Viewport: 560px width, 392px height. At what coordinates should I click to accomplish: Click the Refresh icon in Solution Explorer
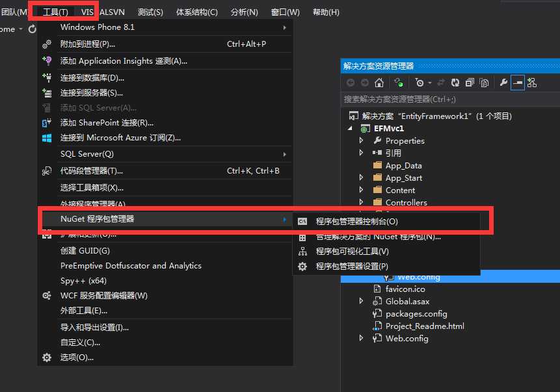click(455, 83)
